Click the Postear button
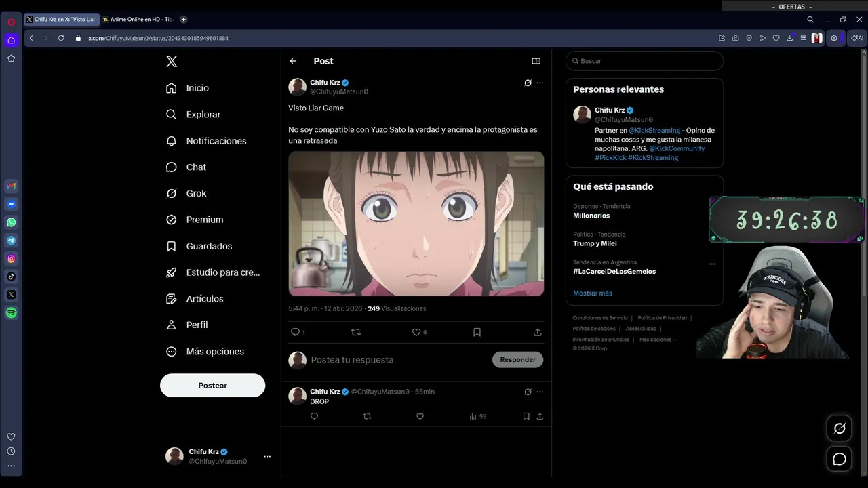The image size is (868, 488). (x=212, y=385)
